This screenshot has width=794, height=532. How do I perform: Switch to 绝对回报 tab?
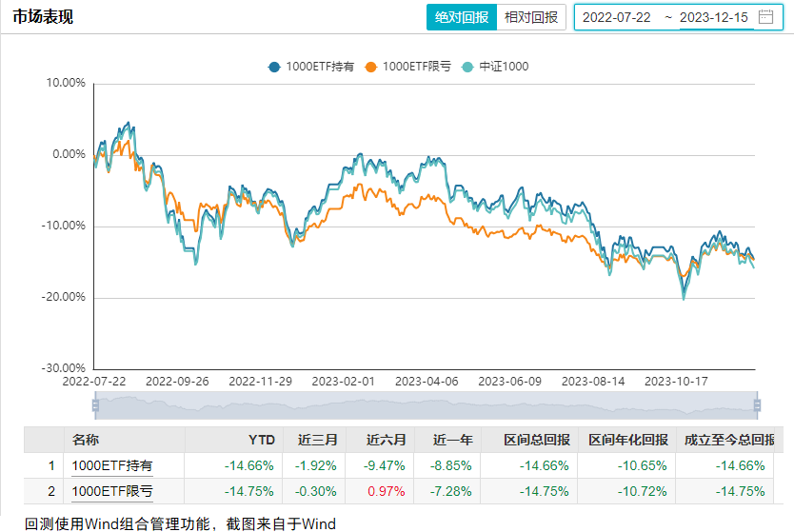coord(462,17)
